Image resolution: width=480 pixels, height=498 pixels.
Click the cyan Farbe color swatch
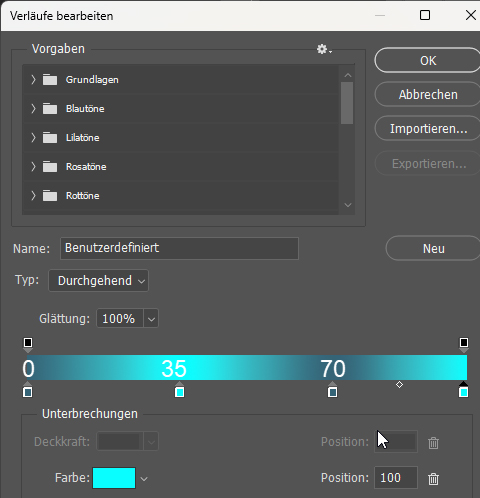pyautogui.click(x=114, y=478)
